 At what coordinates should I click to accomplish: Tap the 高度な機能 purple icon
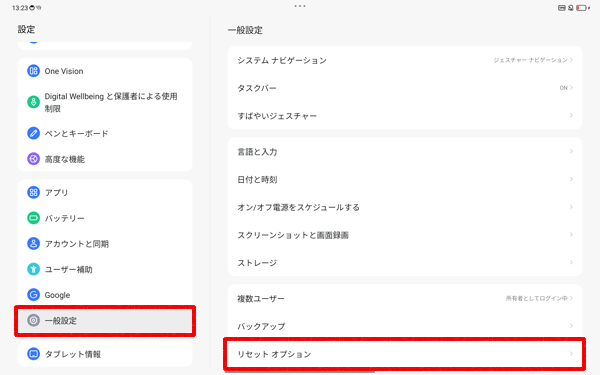[33, 159]
